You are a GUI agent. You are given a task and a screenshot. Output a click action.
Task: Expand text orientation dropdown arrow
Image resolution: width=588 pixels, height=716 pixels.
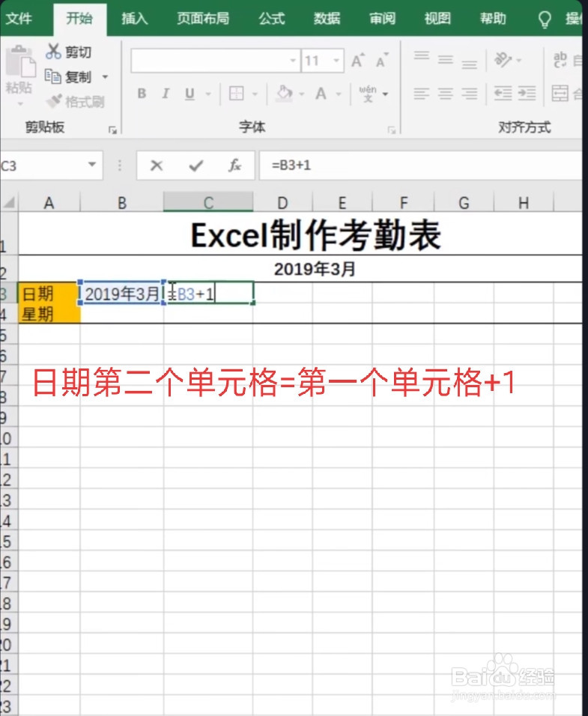click(x=518, y=60)
